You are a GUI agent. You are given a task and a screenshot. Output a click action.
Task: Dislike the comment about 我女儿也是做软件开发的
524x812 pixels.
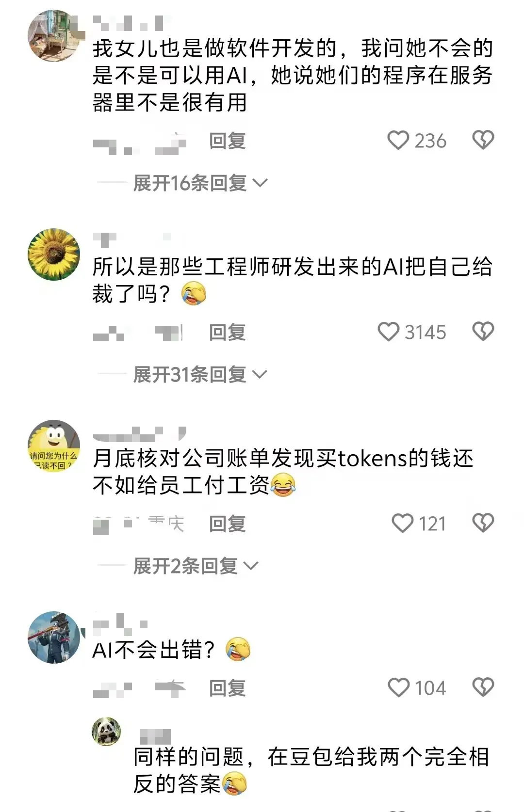[483, 141]
